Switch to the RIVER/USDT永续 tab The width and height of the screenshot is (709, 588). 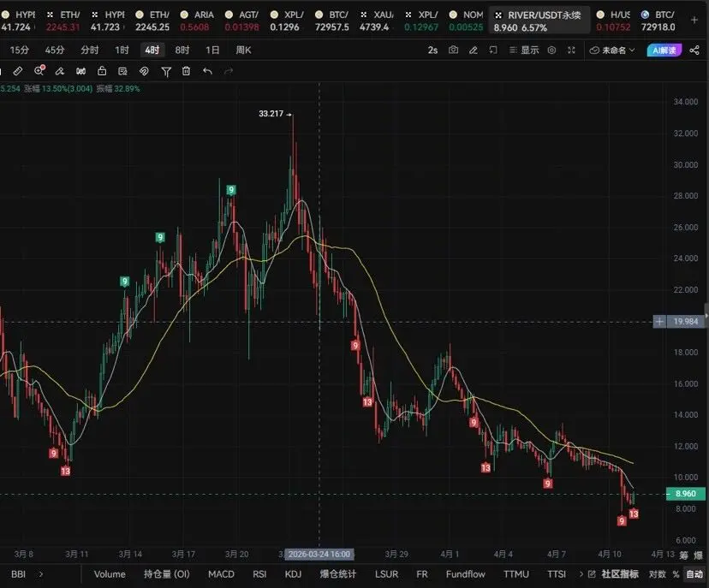coord(539,21)
